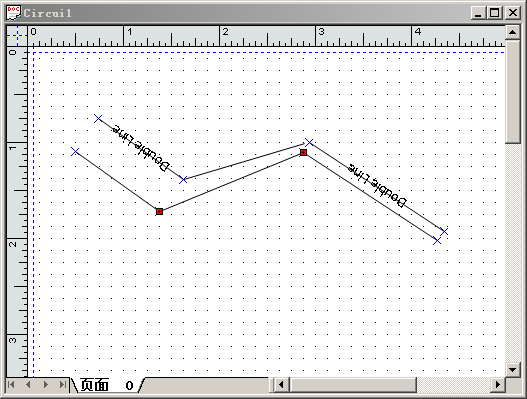Image resolution: width=527 pixels, height=399 pixels.
Task: Select the red handle at lower-left bend
Action: (x=160, y=211)
